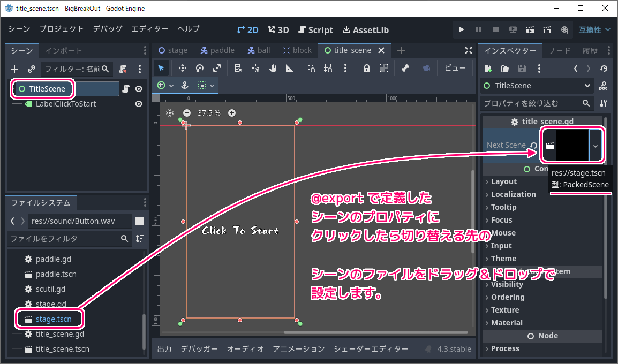Switch to the ノード inspector tab
618x364 pixels.
(560, 51)
